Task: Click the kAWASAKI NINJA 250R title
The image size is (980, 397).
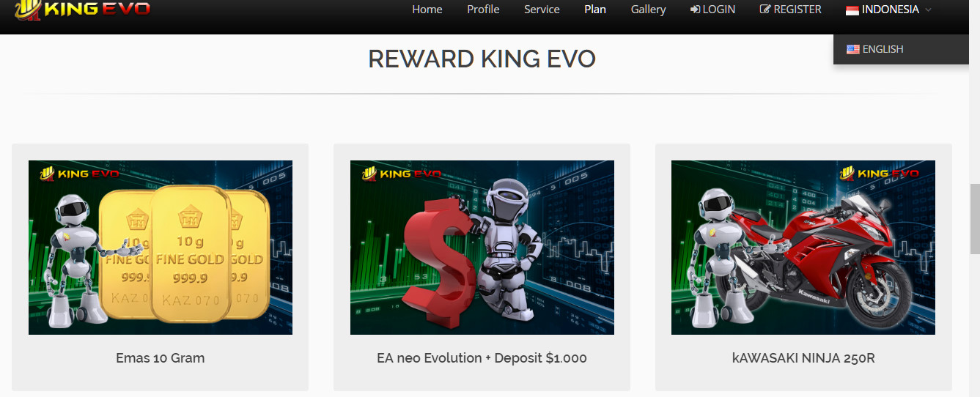Action: pos(803,358)
